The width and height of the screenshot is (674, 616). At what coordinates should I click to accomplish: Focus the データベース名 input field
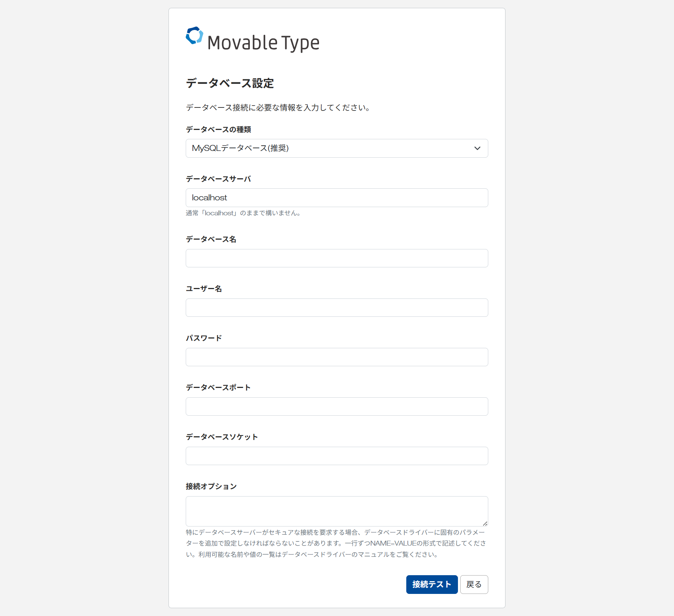pos(337,258)
